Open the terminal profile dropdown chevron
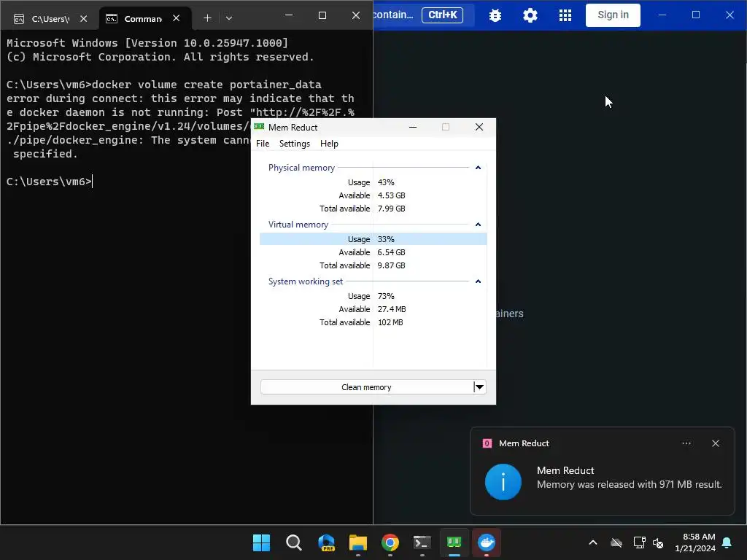Screen dimensions: 747x560 pyautogui.click(x=228, y=18)
